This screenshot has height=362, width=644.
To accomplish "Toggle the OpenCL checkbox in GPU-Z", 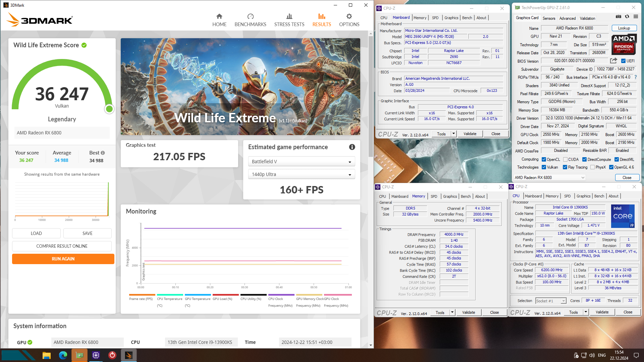I will tap(544, 160).
